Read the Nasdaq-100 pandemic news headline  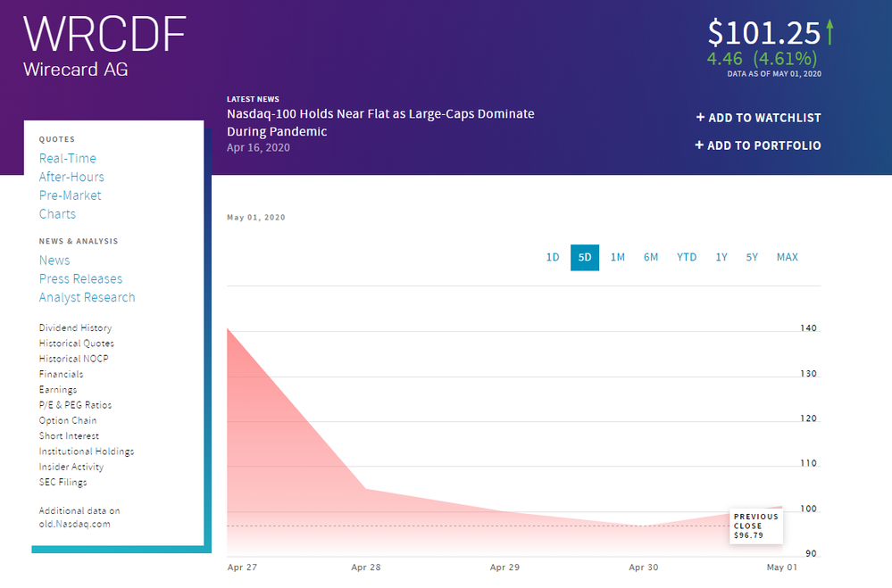pos(380,120)
